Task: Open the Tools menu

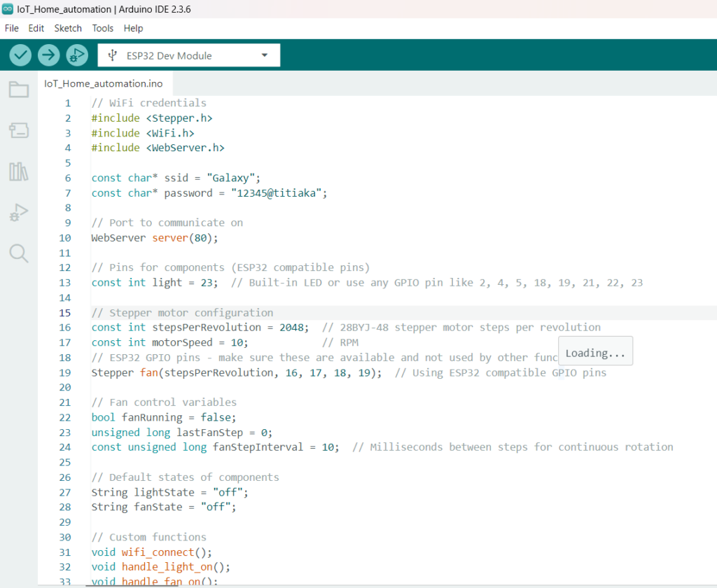Action: (x=102, y=28)
